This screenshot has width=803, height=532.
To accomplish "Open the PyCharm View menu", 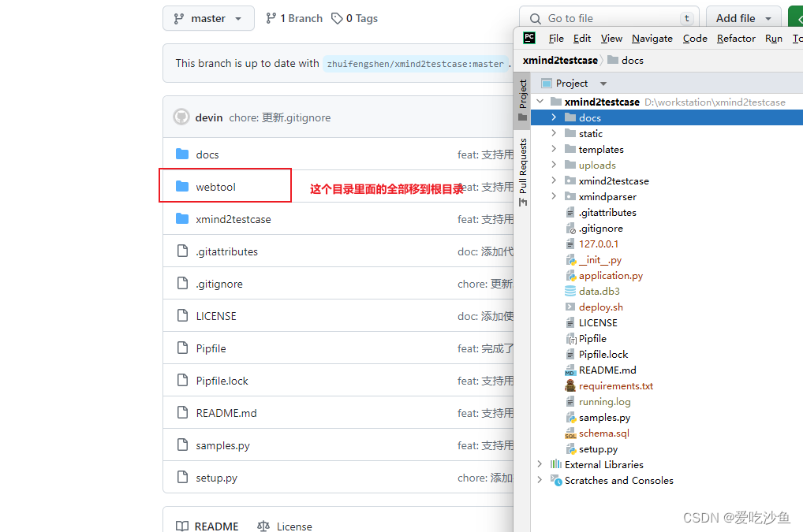I will pos(611,39).
